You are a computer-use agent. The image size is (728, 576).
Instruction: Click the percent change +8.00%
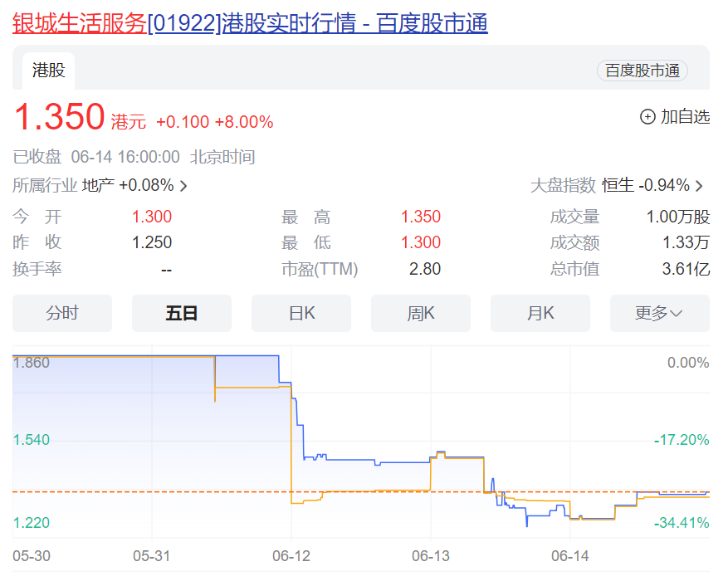coord(244,122)
